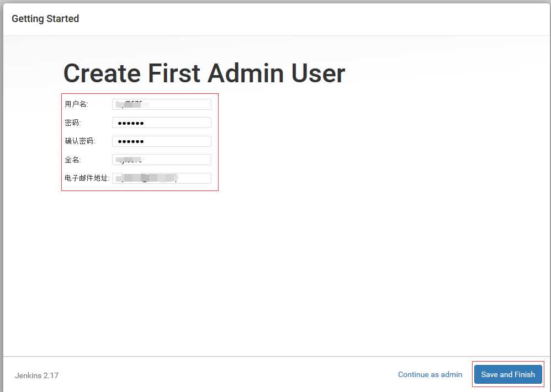
Task: Click the 确认密码 label
Action: point(80,141)
